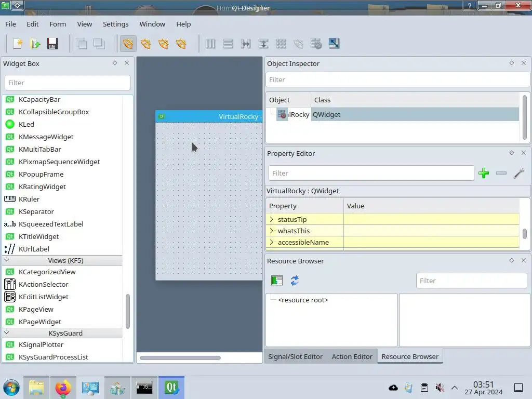Apply vertical splitter layout

[263, 44]
